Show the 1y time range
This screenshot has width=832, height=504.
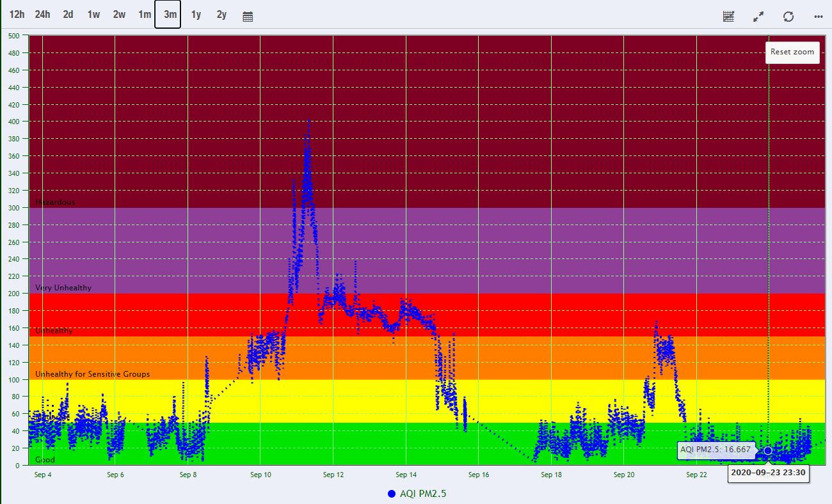(196, 15)
